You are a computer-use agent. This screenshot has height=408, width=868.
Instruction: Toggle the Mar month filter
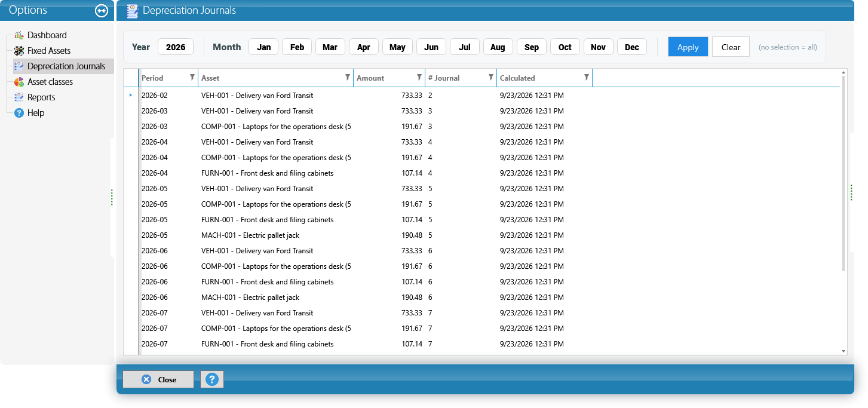pyautogui.click(x=330, y=47)
